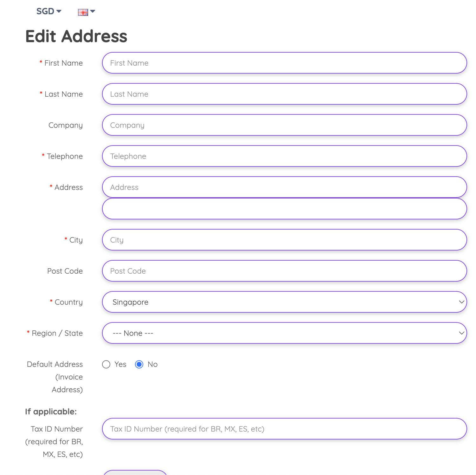Select the Telephone input box
Image resolution: width=476 pixels, height=475 pixels.
click(284, 156)
